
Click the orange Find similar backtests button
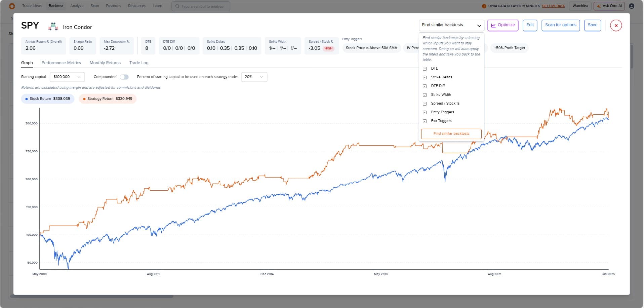click(x=451, y=134)
